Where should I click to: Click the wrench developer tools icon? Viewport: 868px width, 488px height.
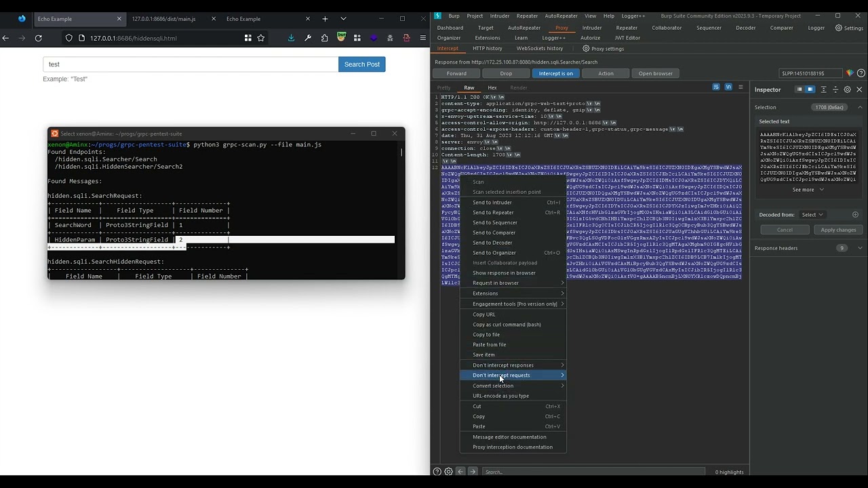point(307,38)
